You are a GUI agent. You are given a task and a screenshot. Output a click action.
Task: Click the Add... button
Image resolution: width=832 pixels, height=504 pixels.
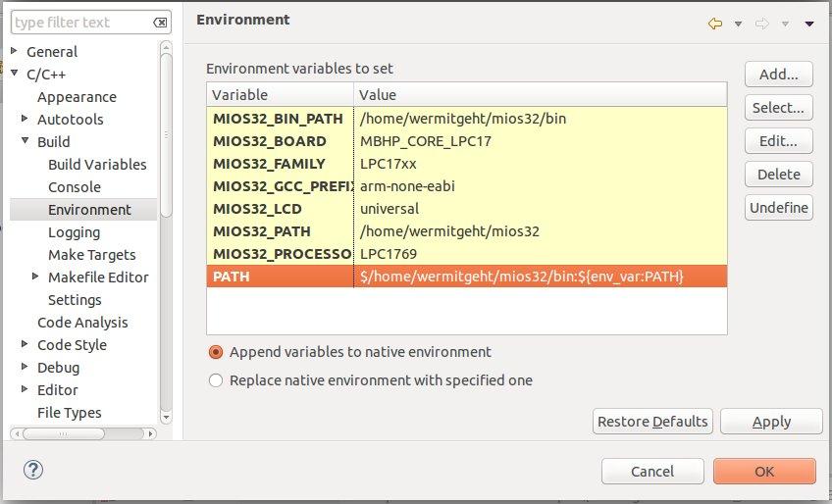click(778, 75)
